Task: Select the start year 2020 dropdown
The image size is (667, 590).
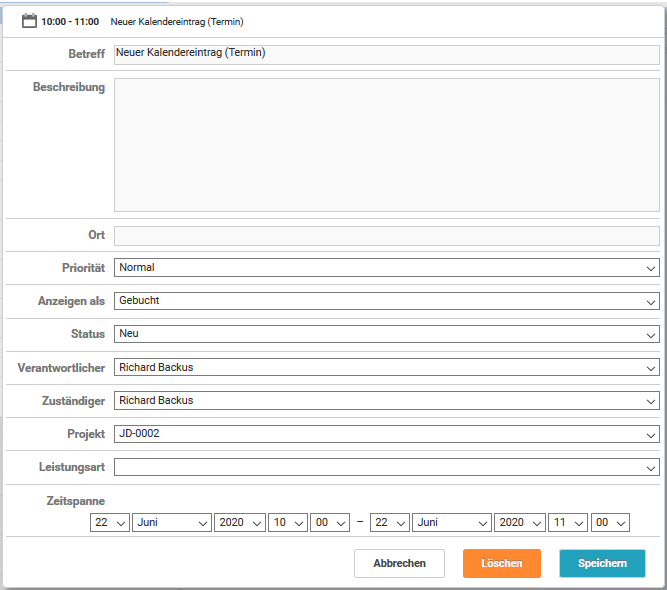Action: pyautogui.click(x=239, y=522)
